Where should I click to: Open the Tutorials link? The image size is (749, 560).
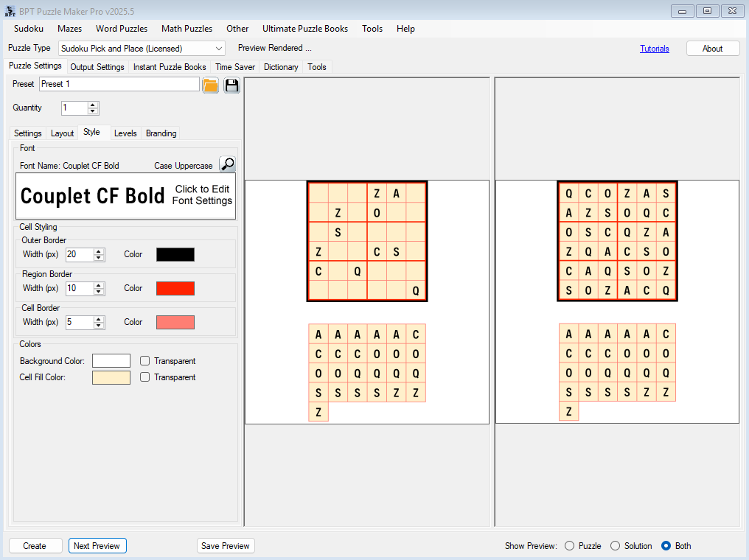655,48
